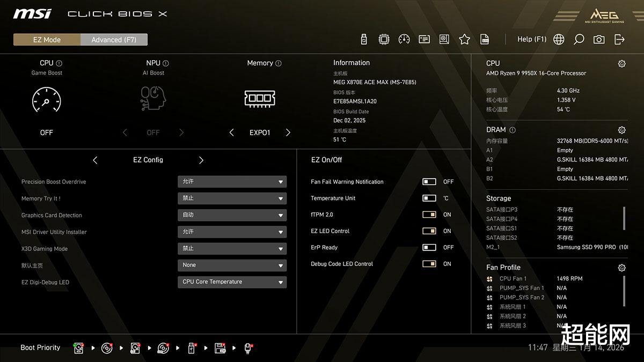Click the AMD Ryzen 9 9950X processor name
The image size is (644, 362).
click(x=536, y=73)
